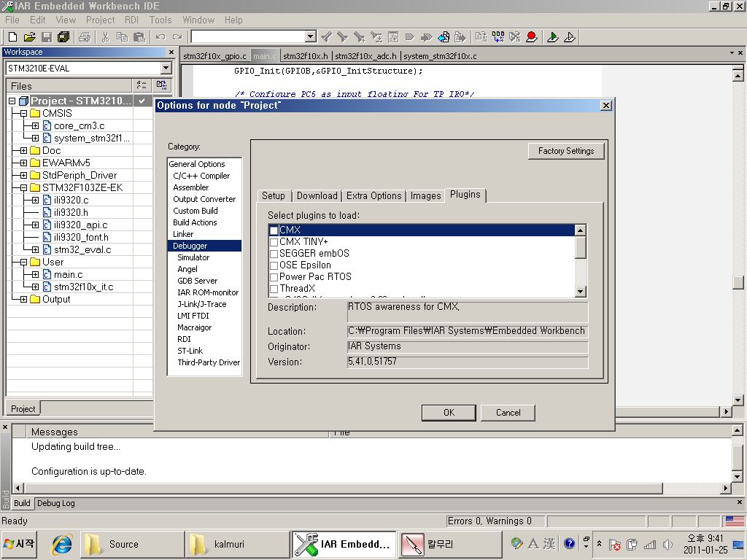Click the Compile toolbar icon

point(481,36)
